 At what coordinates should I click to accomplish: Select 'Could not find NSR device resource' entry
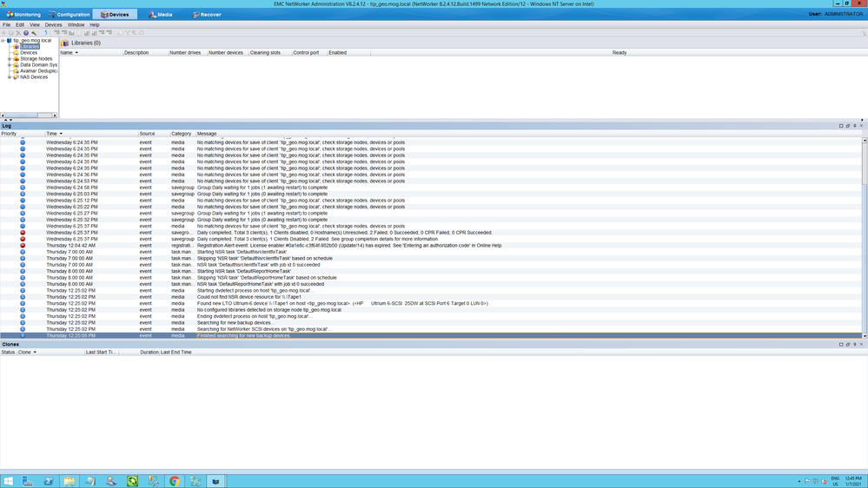[431, 297]
